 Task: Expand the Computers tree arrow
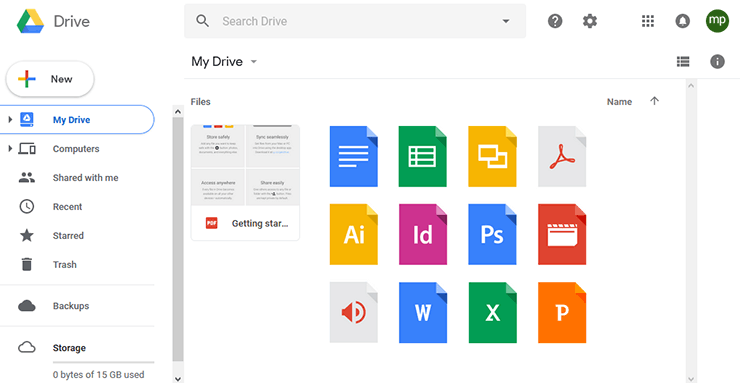click(10, 149)
